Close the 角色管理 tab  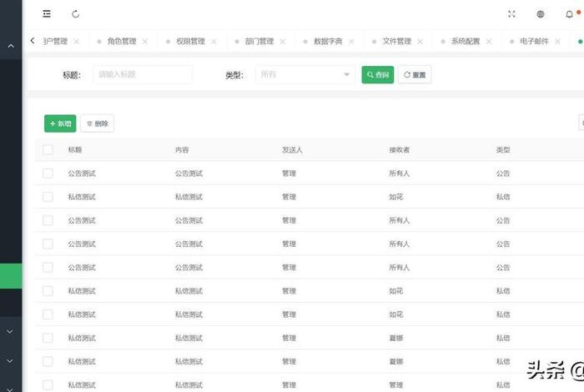pos(145,42)
